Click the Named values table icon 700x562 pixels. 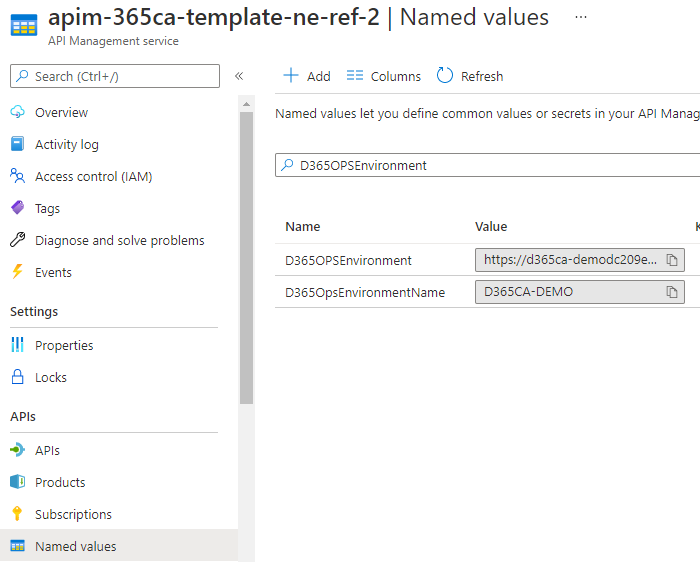point(17,546)
